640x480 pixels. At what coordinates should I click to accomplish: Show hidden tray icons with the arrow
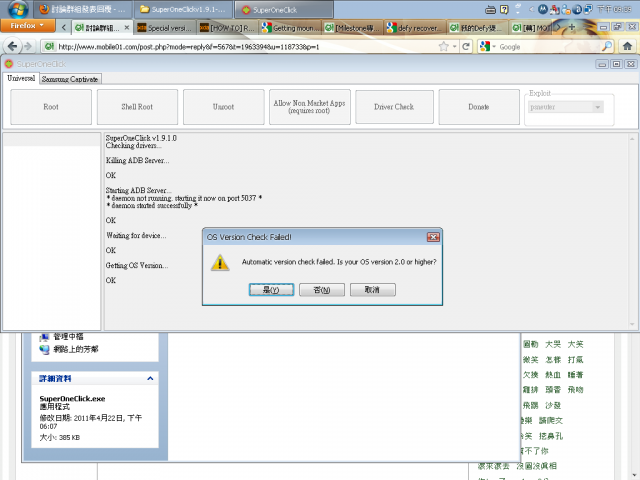[x=531, y=9]
